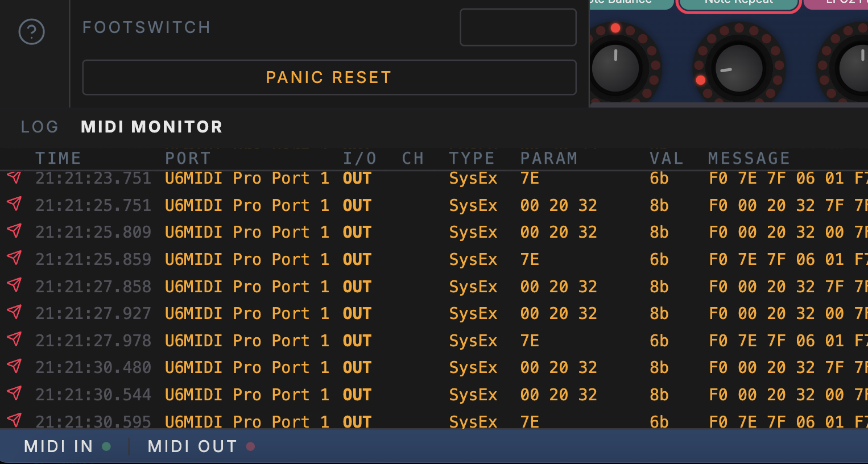Screen dimensions: 868x464
Task: Click the send arrow icon at 21:21:27.858
Action: [14, 285]
